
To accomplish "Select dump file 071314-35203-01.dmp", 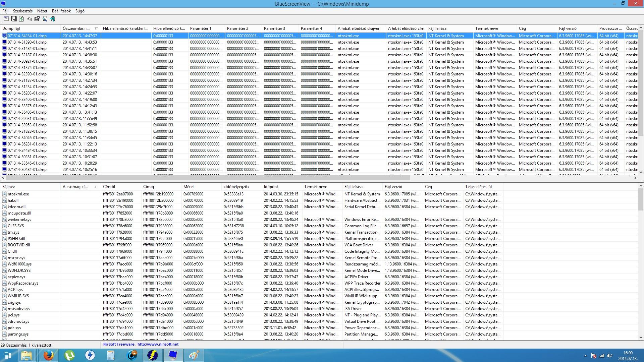I will click(27, 93).
